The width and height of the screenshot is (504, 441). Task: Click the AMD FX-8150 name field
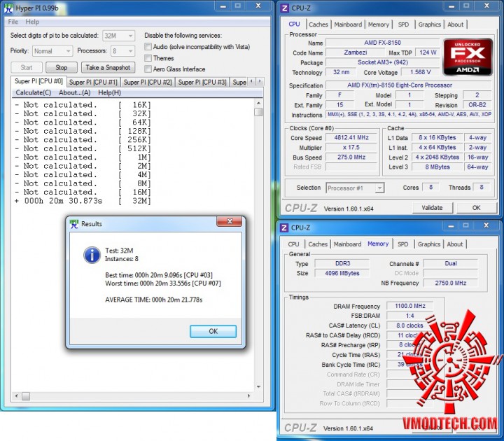tap(382, 43)
